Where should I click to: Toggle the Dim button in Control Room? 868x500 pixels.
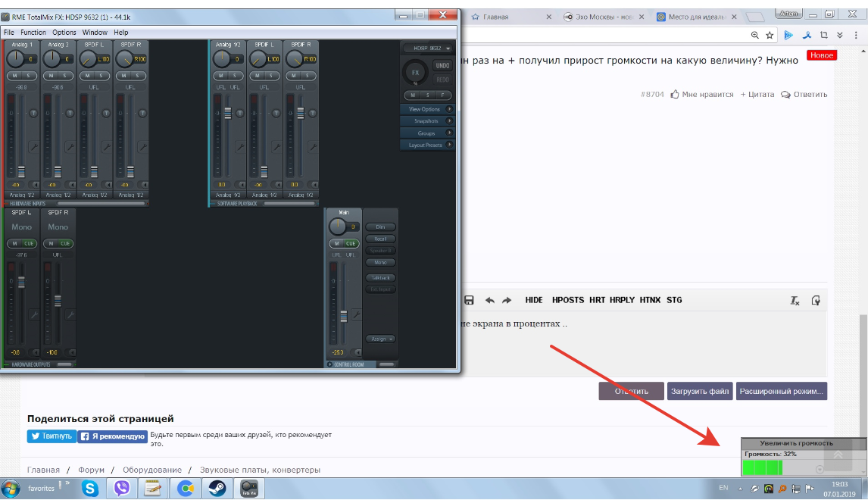click(380, 227)
